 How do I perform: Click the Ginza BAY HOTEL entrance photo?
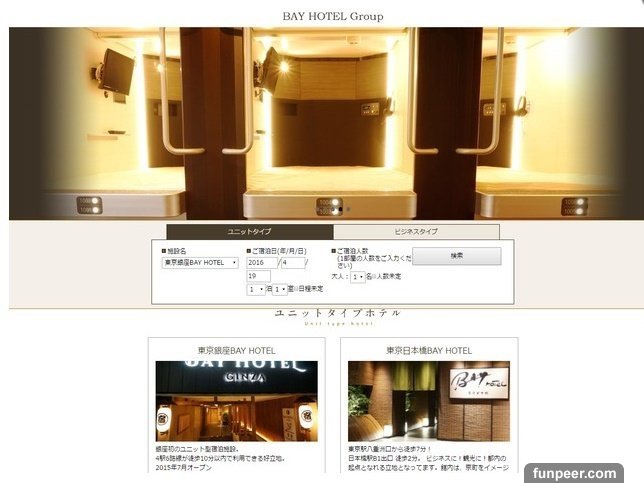coord(236,400)
